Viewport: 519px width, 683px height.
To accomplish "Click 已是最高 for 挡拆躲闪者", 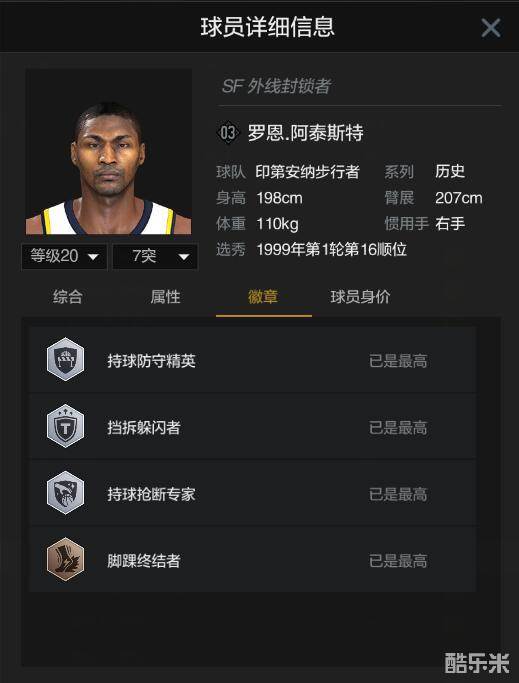I will click(398, 427).
